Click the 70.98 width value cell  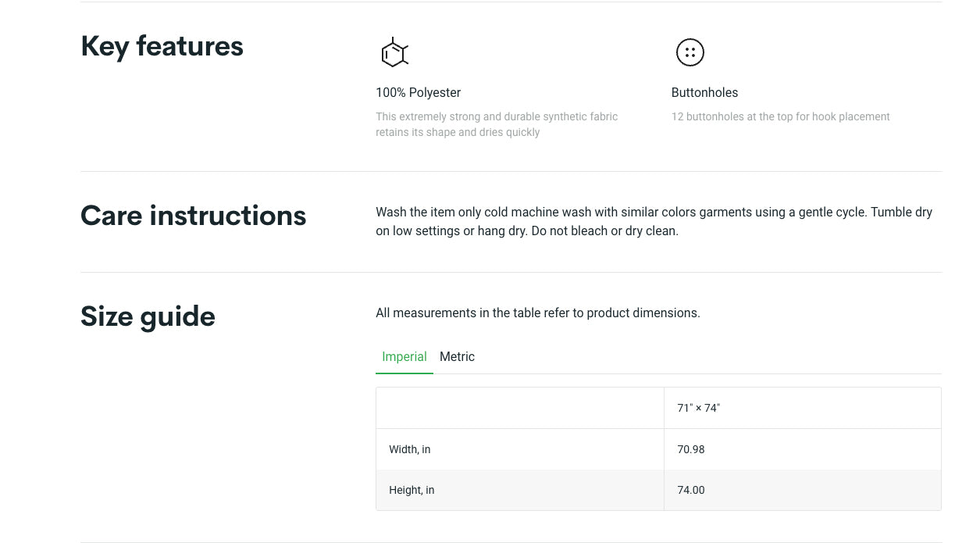click(x=691, y=449)
